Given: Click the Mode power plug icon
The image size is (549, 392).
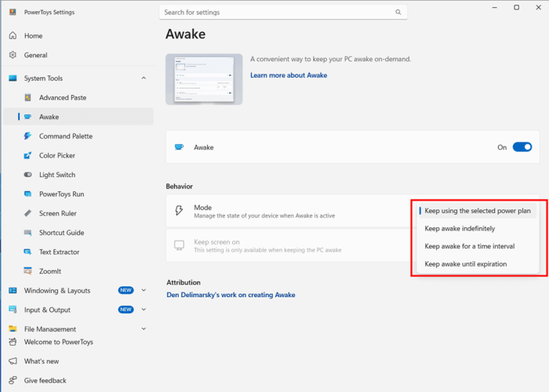Looking at the screenshot, I should (x=179, y=211).
